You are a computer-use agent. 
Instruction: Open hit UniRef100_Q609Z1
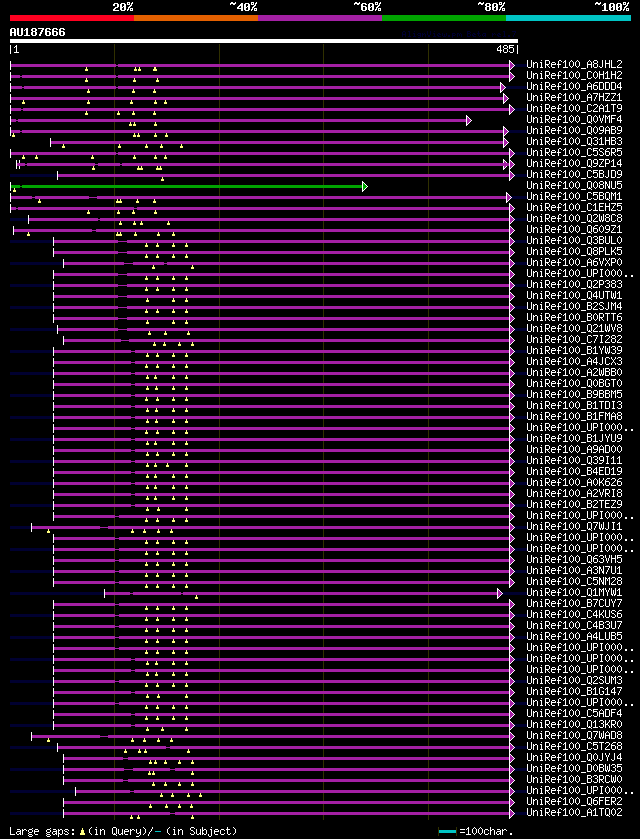click(x=574, y=229)
